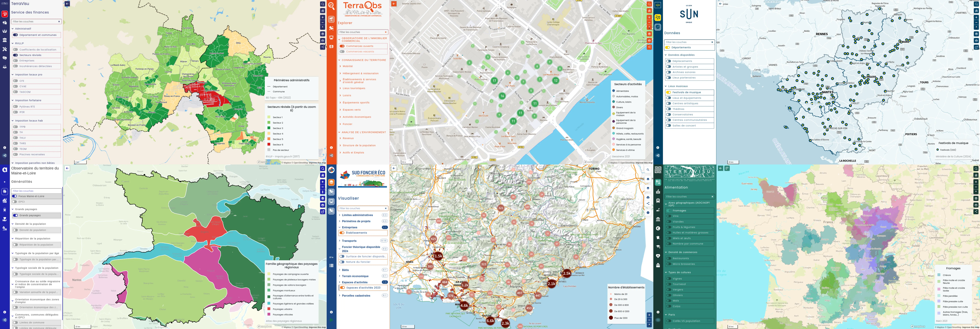980x329 pixels.
Task: Click the 6.6k cluster on the Sud Foncier Éco map
Action: coord(490,321)
